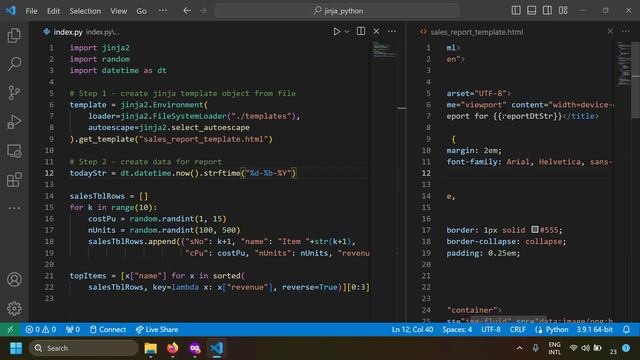Image resolution: width=640 pixels, height=360 pixels.
Task: Open File Explorer from taskbar
Action: [x=151, y=348]
